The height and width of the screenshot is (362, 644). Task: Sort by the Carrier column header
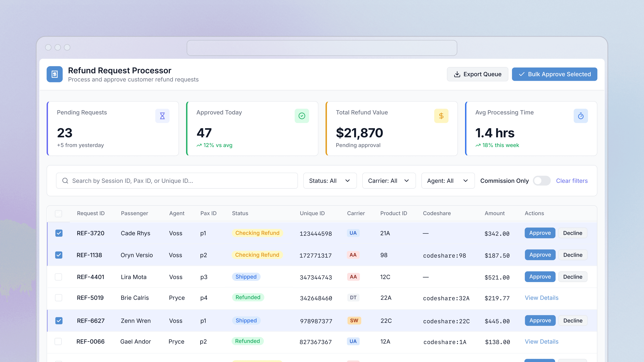tap(356, 213)
